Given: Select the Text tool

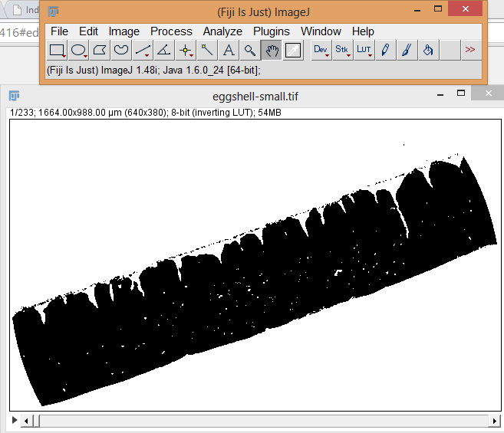Looking at the screenshot, I should click(x=229, y=50).
